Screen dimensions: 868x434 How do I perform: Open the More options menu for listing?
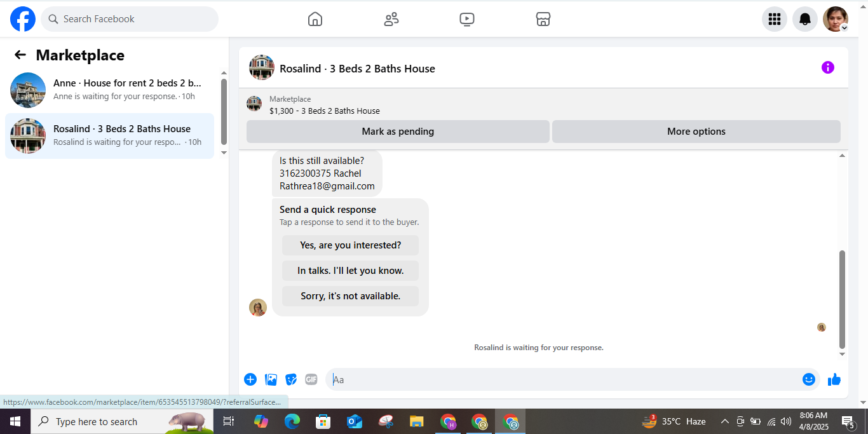[x=696, y=132]
